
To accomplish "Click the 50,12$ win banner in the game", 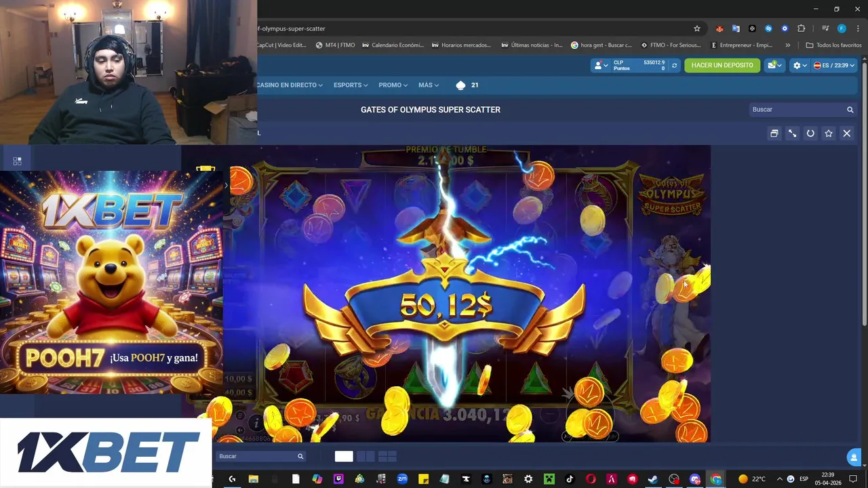I will click(446, 306).
